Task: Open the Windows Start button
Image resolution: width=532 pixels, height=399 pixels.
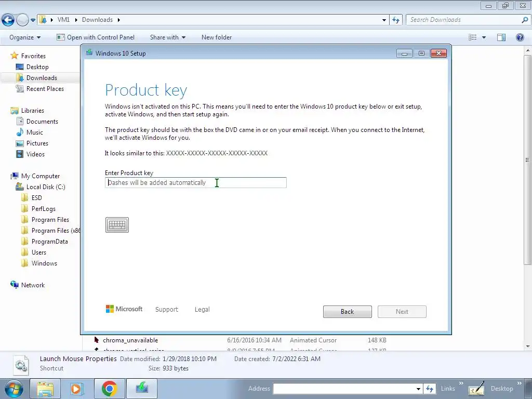Action: (x=14, y=389)
